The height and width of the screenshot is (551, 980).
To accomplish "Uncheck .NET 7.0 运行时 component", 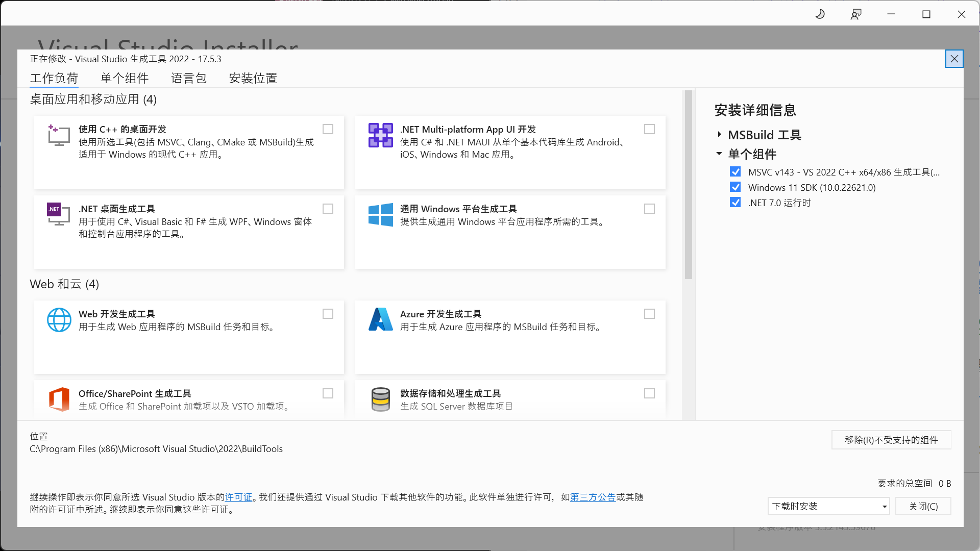I will click(x=735, y=203).
